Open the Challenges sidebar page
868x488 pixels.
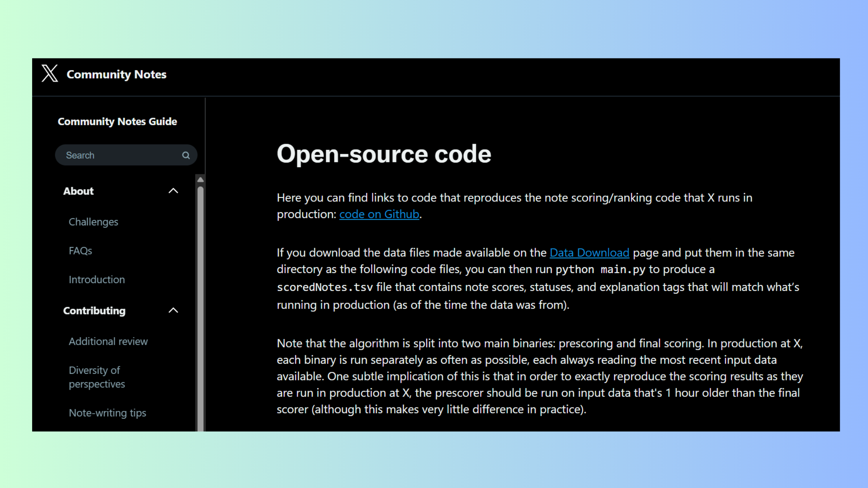93,222
